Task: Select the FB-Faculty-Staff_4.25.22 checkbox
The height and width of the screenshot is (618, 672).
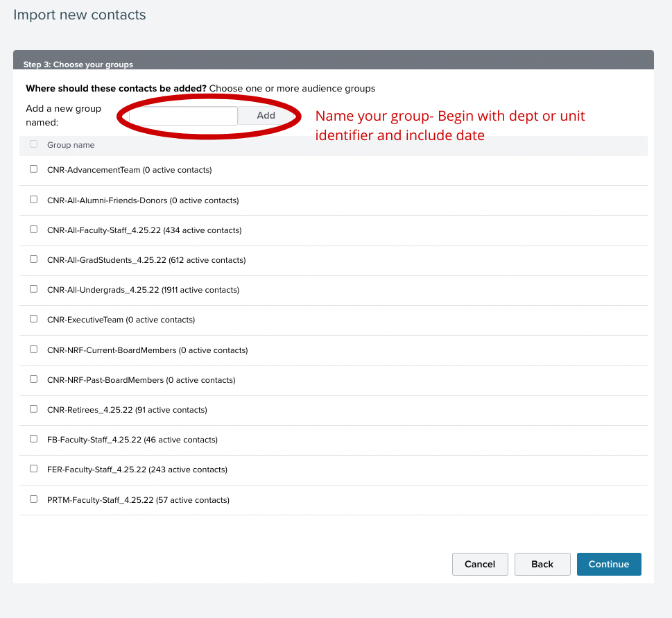Action: pos(33,438)
